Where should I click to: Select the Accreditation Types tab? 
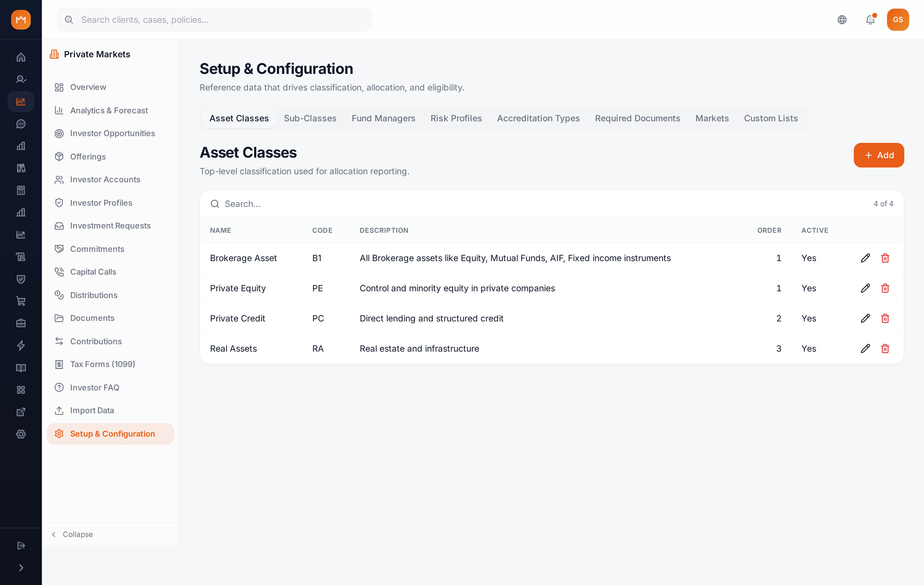[x=538, y=119]
